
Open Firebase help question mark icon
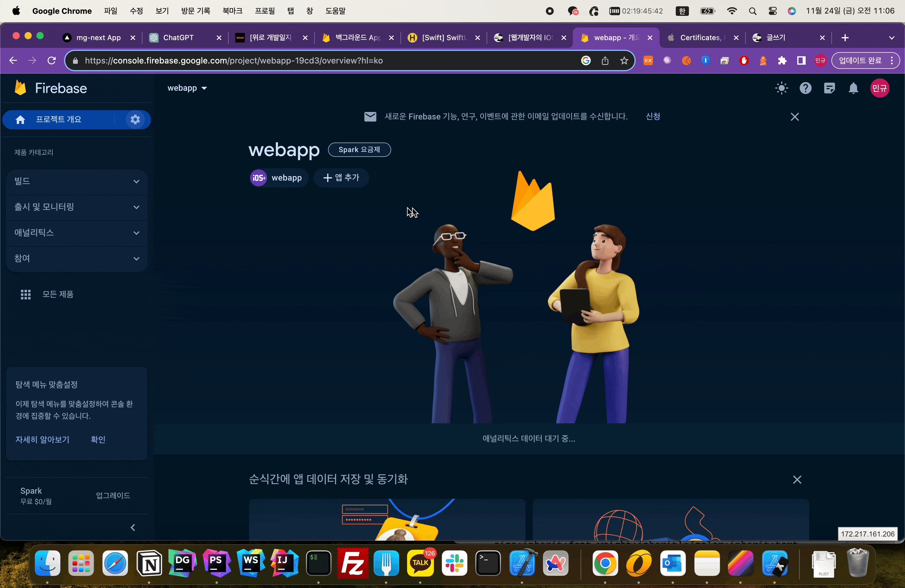805,88
